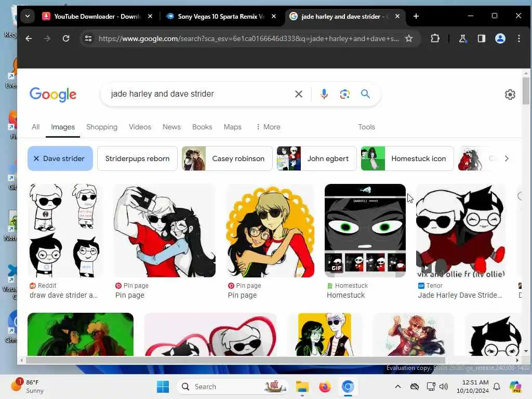Select the Casey robinson chip

pos(227,158)
